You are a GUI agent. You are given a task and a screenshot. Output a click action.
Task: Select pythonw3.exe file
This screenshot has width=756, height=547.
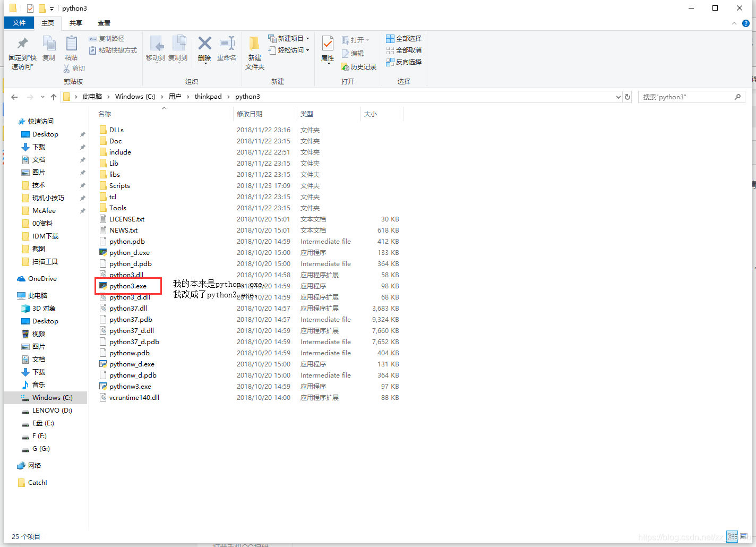[x=130, y=387]
